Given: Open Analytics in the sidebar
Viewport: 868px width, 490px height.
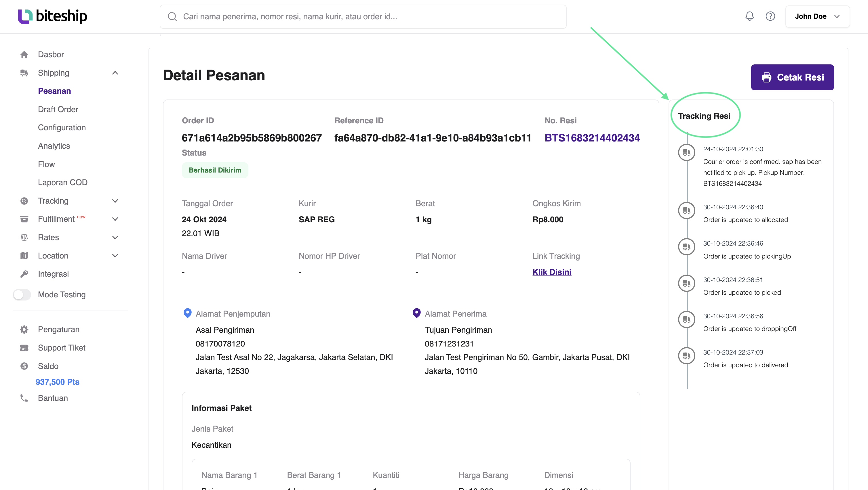Looking at the screenshot, I should coord(54,146).
